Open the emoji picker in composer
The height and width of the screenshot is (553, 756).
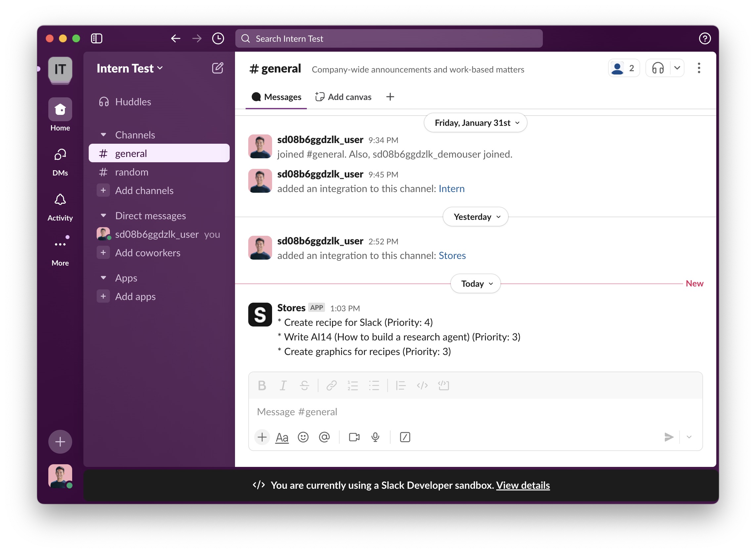303,437
